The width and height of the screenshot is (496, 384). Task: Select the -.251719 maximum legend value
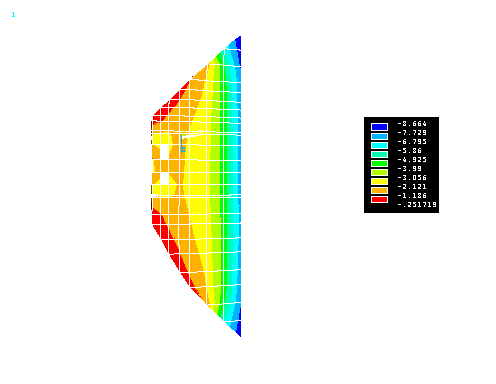tap(417, 205)
